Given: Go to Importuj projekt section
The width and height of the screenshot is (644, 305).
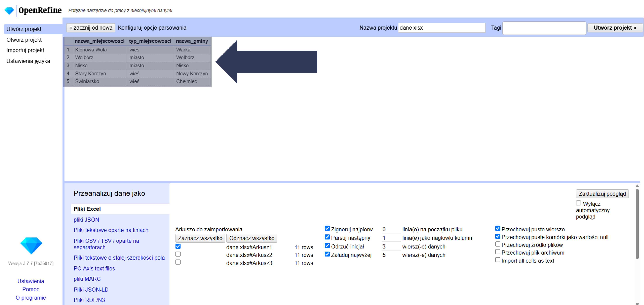Looking at the screenshot, I should point(25,50).
